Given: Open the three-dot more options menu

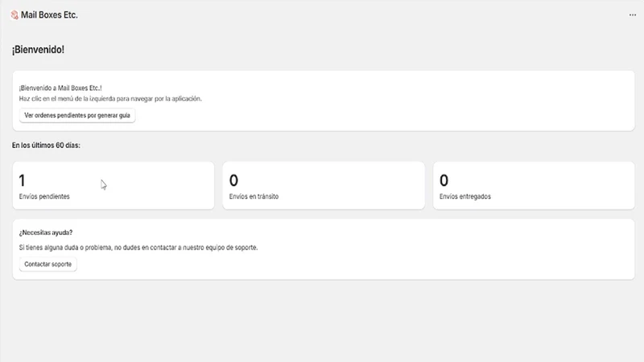Looking at the screenshot, I should coord(633,15).
